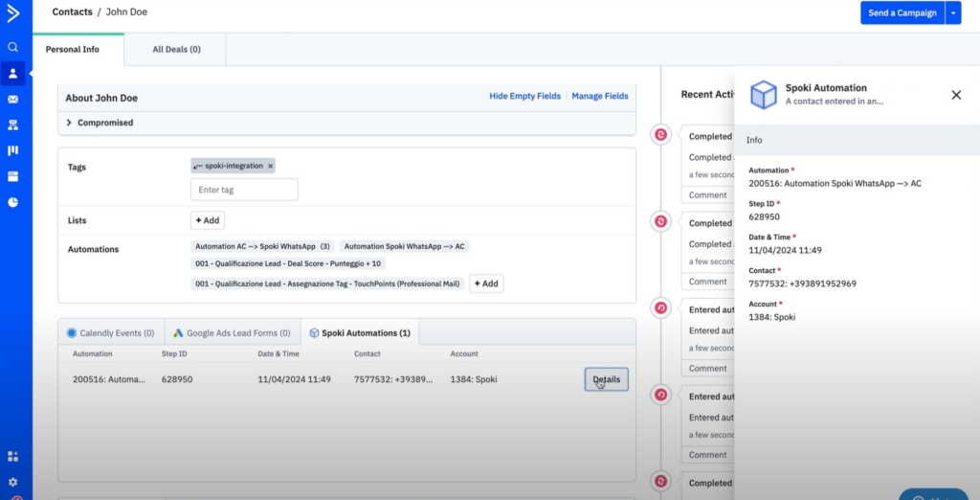This screenshot has height=500, width=980.
Task: Close the Spoki Automation details panel
Action: pyautogui.click(x=955, y=95)
